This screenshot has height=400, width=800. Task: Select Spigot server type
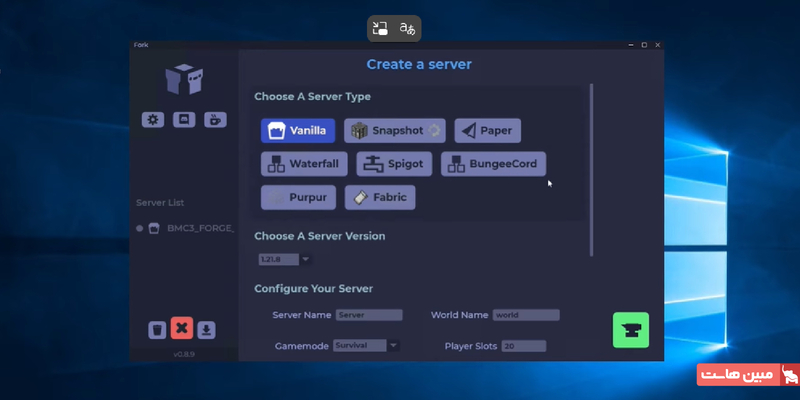[394, 164]
